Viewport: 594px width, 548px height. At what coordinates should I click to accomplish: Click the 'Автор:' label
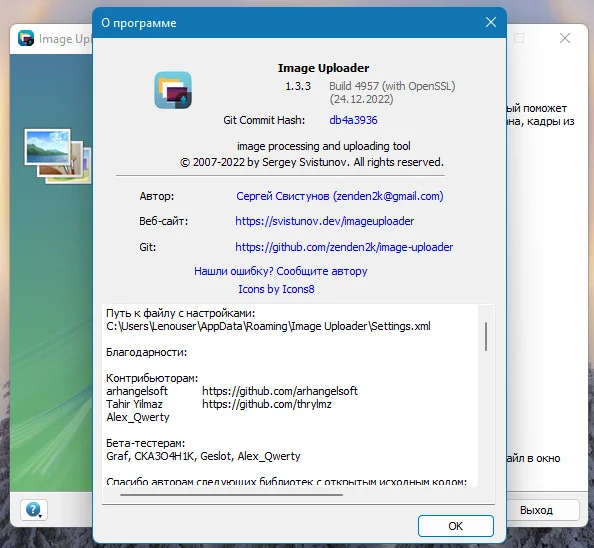point(156,196)
